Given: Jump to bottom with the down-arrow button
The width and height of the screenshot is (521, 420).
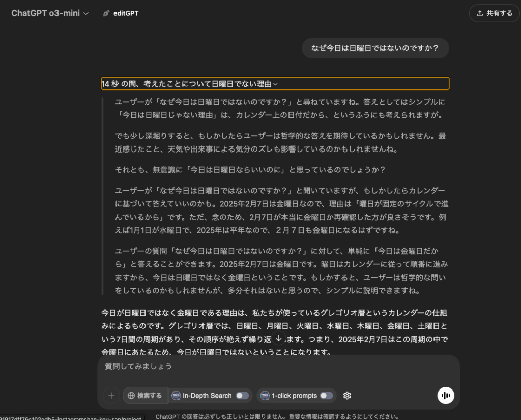Looking at the screenshot, I should pos(278,339).
